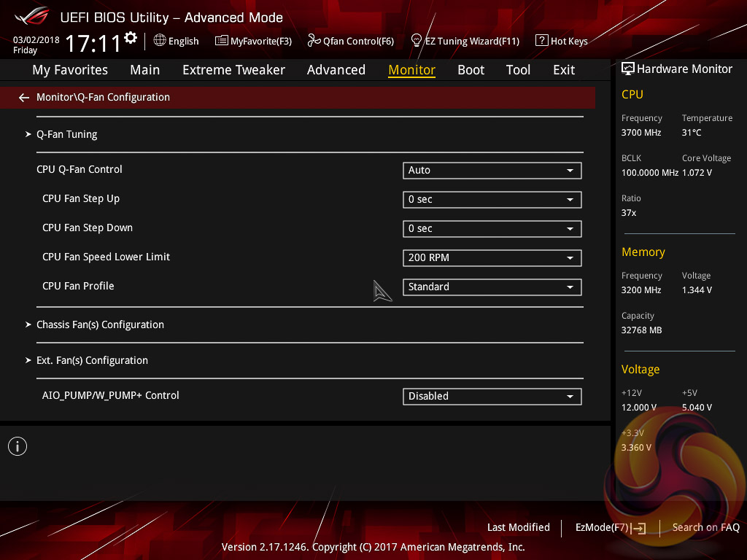Viewport: 747px width, 560px height.
Task: Switch to the Boot tab
Action: click(471, 70)
